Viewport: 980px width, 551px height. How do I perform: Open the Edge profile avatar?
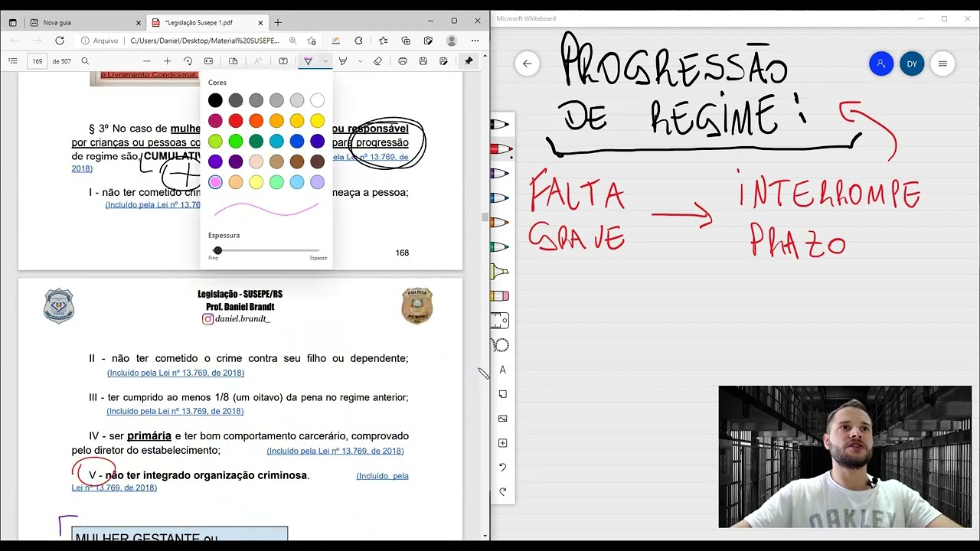pyautogui.click(x=452, y=41)
